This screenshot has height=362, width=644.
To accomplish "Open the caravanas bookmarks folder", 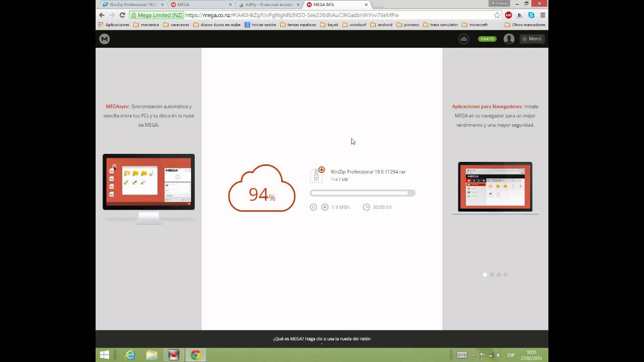I will point(177,25).
